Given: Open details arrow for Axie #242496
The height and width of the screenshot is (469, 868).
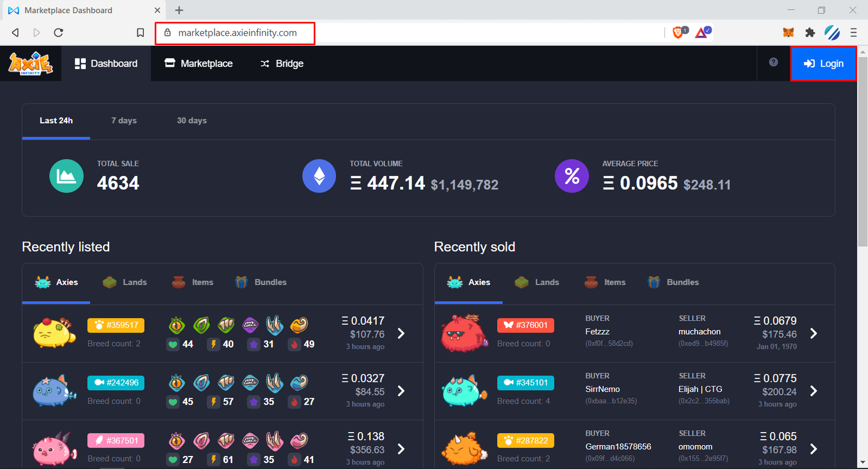Looking at the screenshot, I should coord(401,391).
